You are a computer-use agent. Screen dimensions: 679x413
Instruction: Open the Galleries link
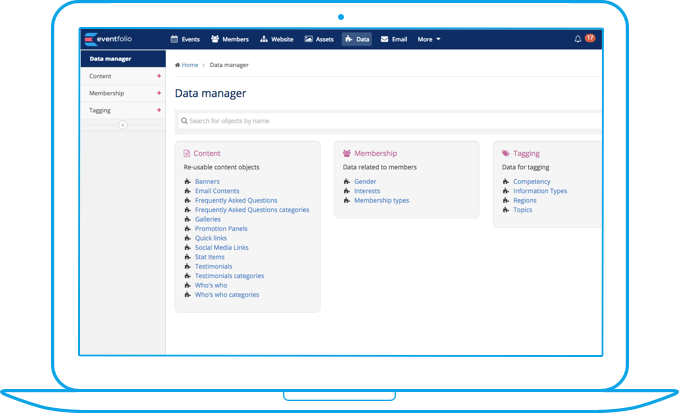point(208,219)
